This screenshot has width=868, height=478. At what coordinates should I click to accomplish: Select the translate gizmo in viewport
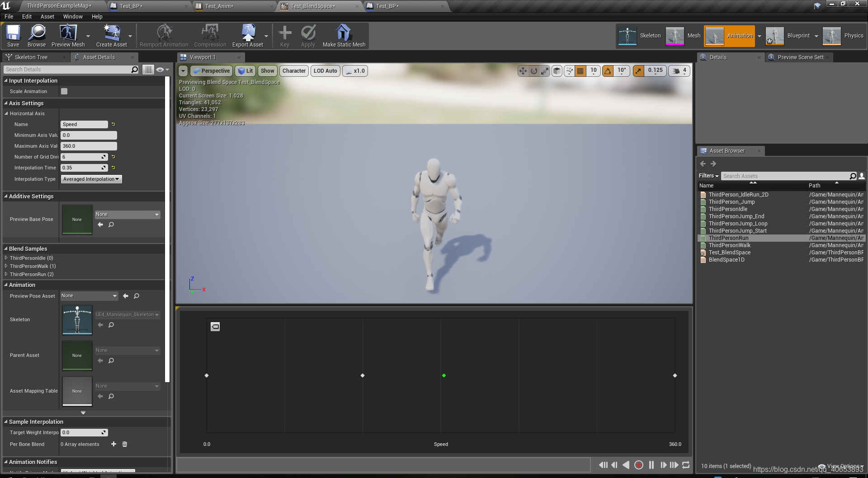(x=523, y=71)
